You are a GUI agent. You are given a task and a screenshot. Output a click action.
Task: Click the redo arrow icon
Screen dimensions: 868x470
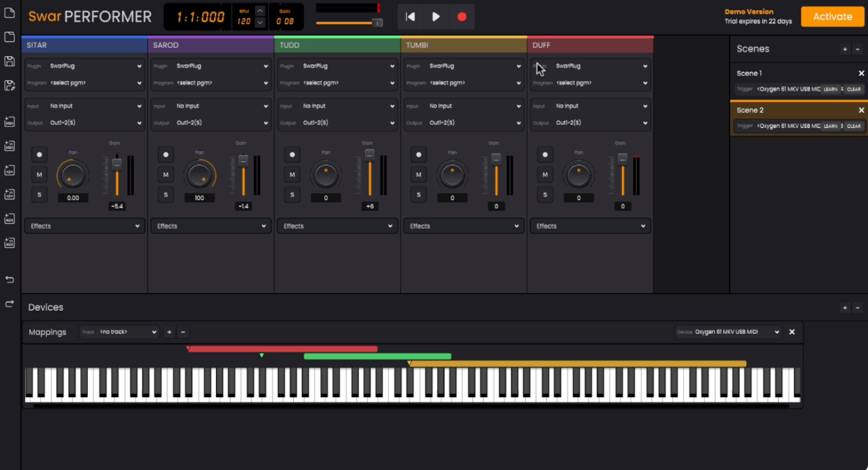(9, 304)
